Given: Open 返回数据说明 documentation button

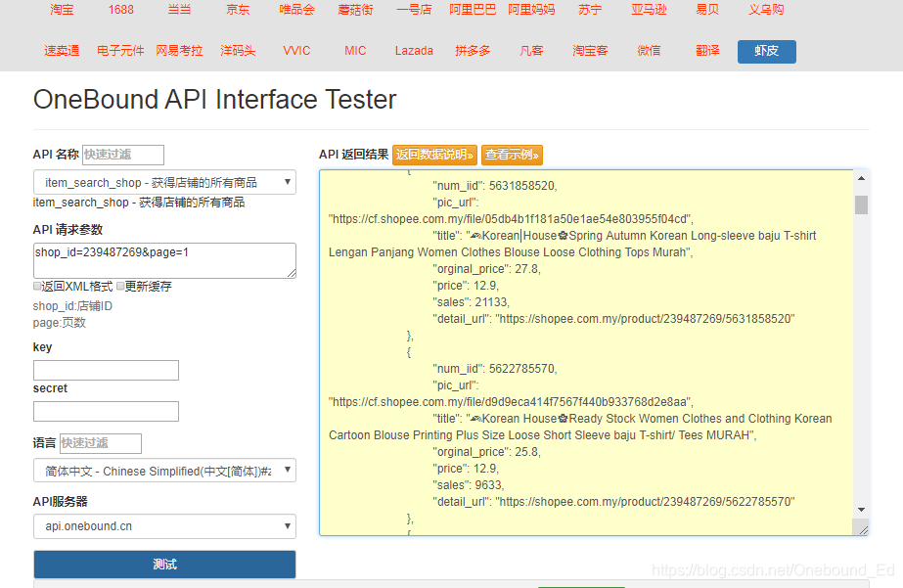Looking at the screenshot, I should (434, 155).
